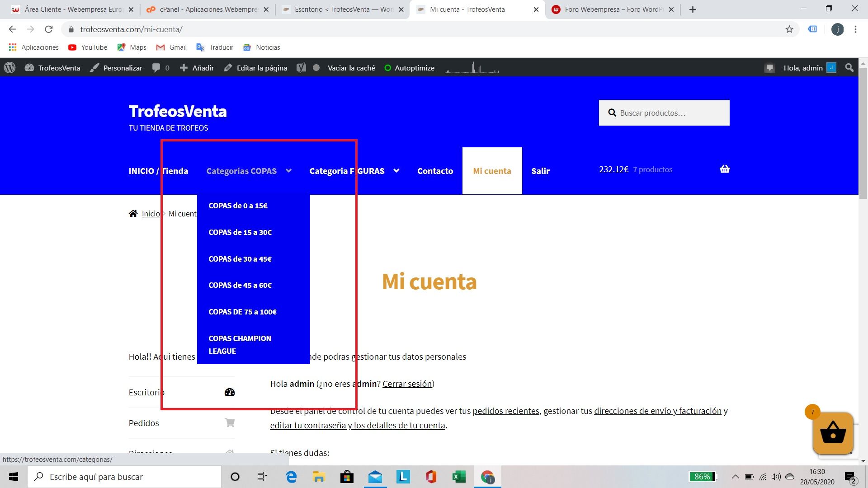Open the YouTube bookmark
This screenshot has height=488, width=868.
click(x=88, y=47)
